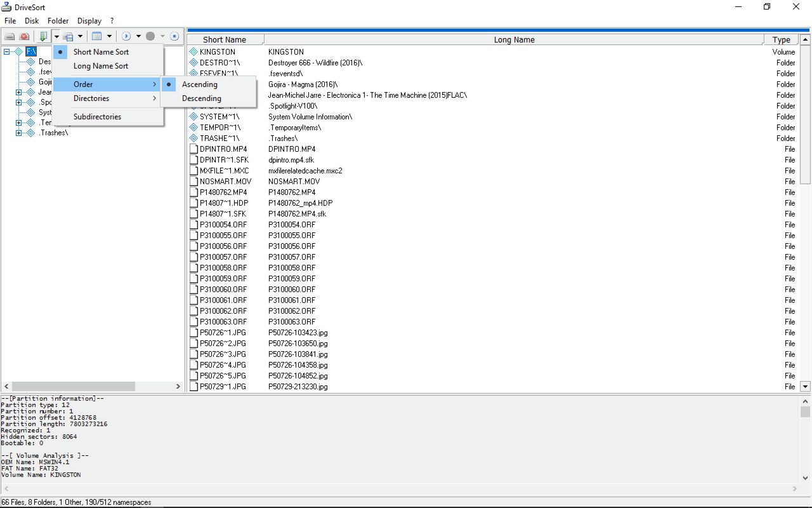The width and height of the screenshot is (812, 508).
Task: Click the Long Name column header
Action: pyautogui.click(x=514, y=39)
